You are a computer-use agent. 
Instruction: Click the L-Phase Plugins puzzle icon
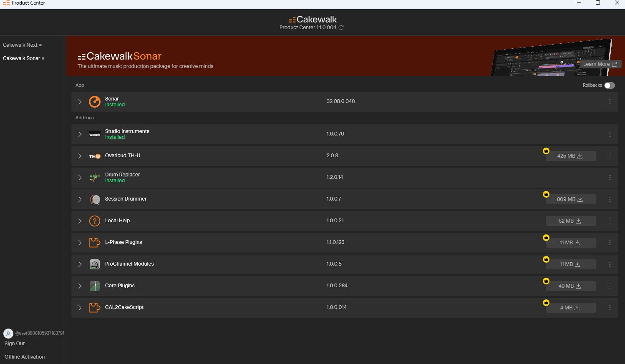tap(95, 243)
